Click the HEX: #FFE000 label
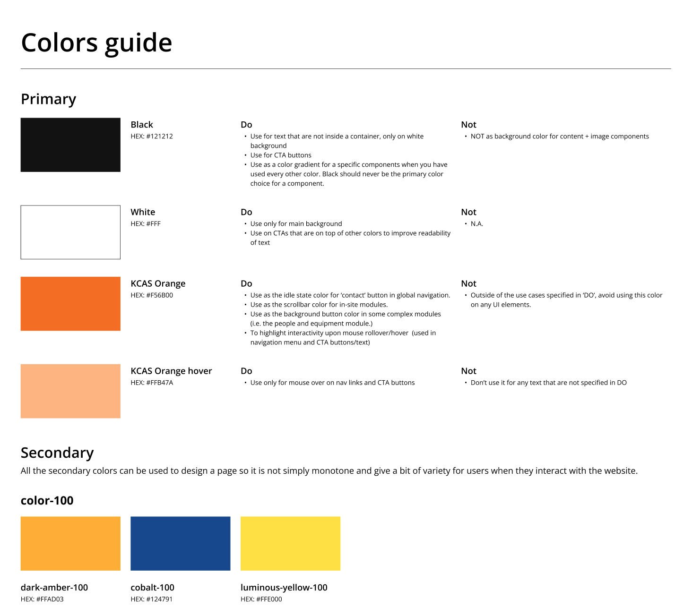The image size is (692, 616). (261, 599)
